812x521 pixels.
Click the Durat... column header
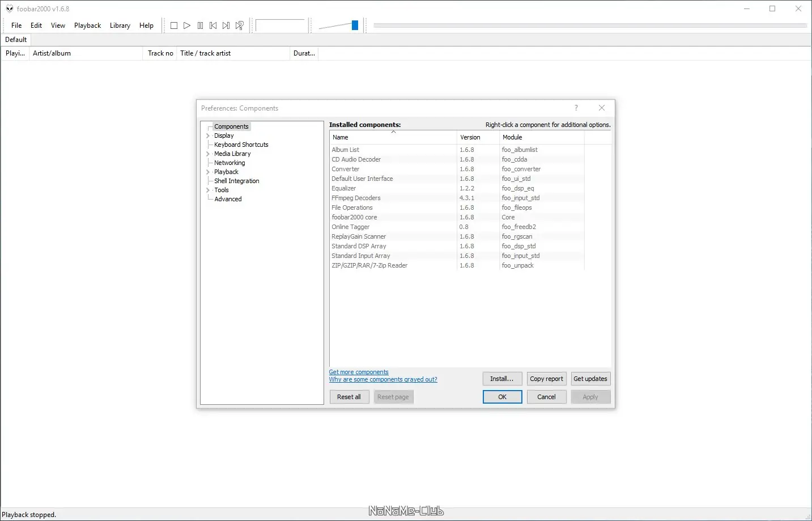click(304, 53)
